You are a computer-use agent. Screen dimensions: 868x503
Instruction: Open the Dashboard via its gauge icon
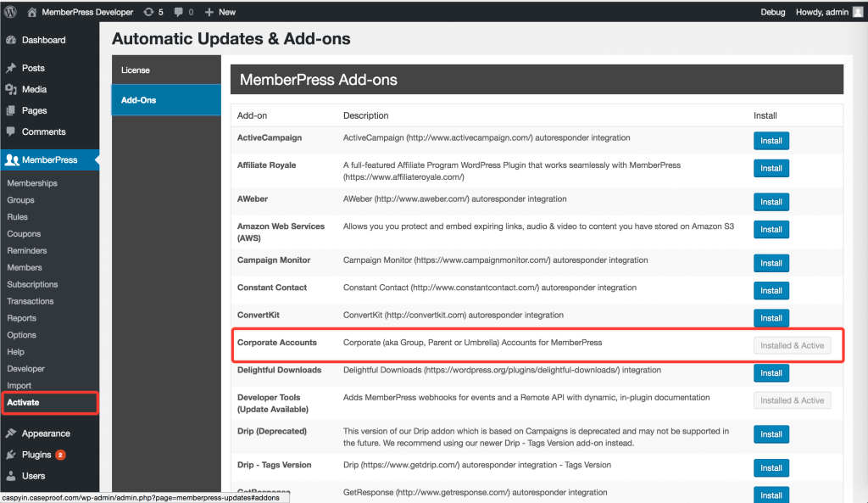tap(14, 40)
